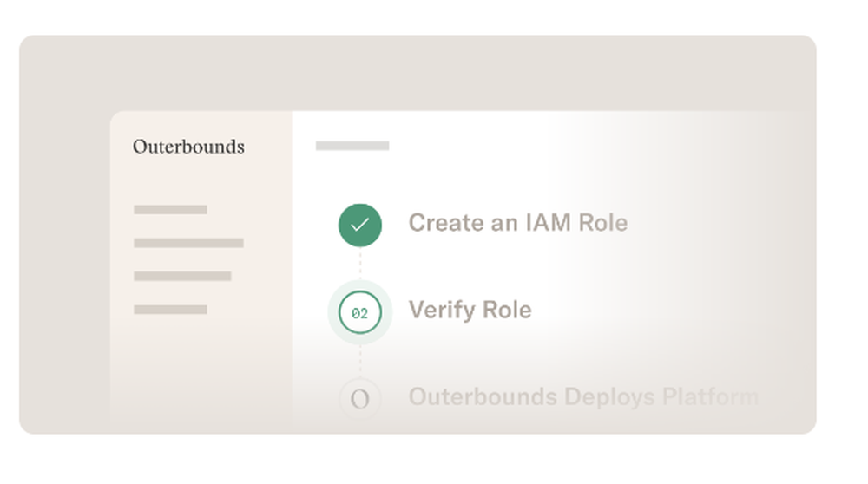Click the empty sidebar area below the placeholders
This screenshot has height=484, width=868.
[200, 373]
